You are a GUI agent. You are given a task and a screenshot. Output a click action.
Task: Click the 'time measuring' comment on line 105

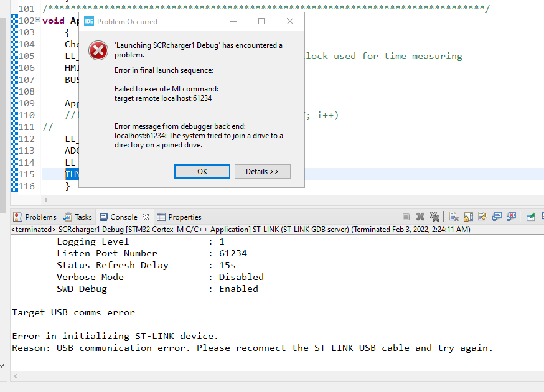coord(423,56)
